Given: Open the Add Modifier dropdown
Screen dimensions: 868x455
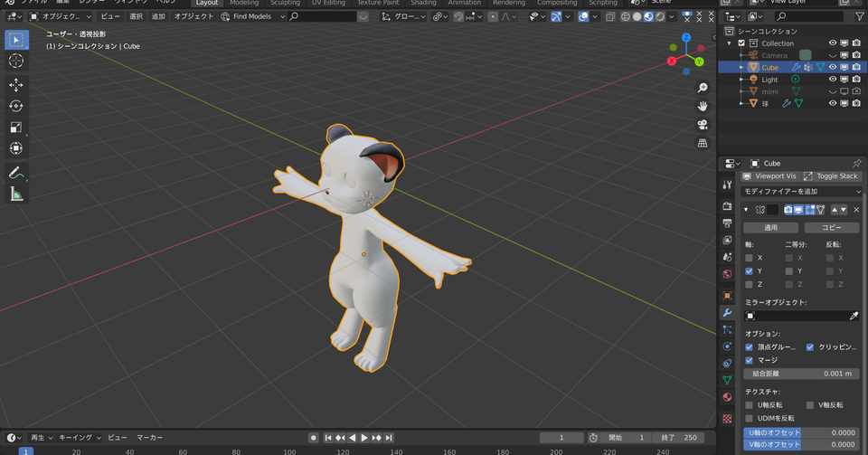Looking at the screenshot, I should tap(802, 192).
